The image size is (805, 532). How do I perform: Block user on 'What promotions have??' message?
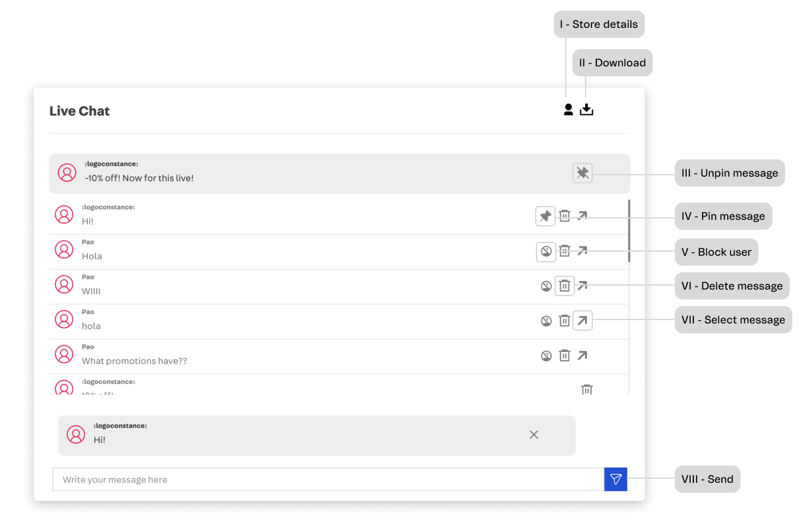[x=546, y=355]
